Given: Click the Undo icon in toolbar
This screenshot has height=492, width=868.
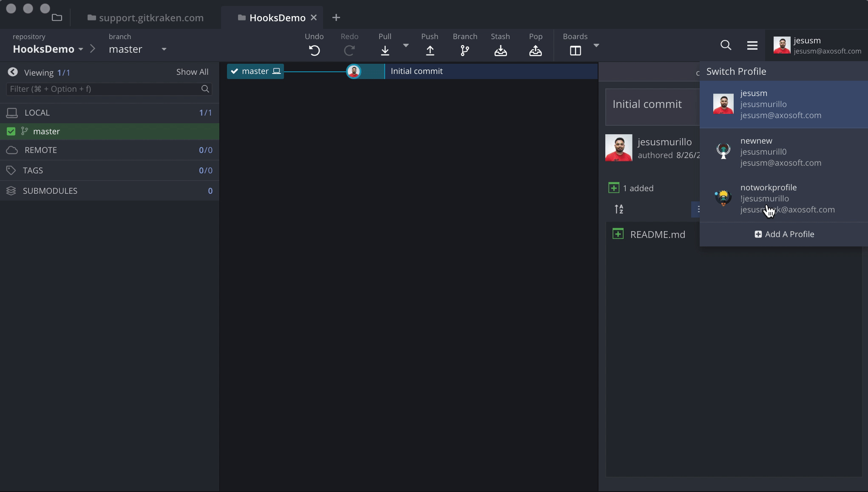Looking at the screenshot, I should (314, 51).
